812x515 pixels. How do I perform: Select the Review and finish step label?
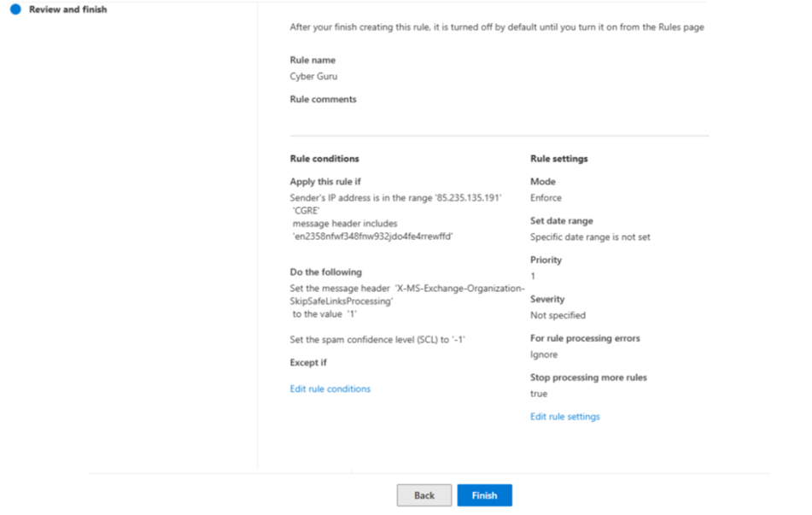click(x=67, y=9)
